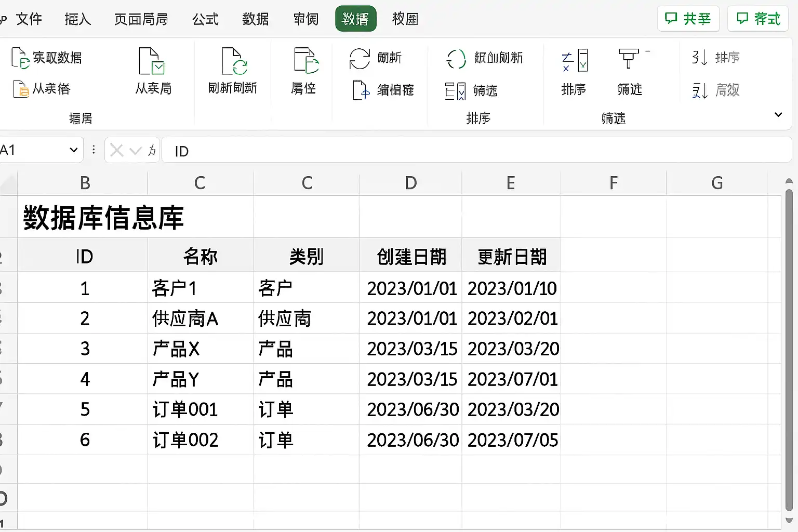The image size is (798, 532).
Task: Click the from-table icon in ribbon
Action: [21, 89]
